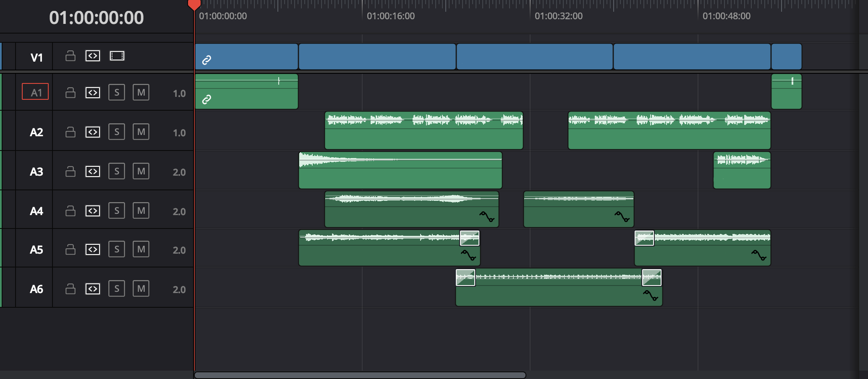This screenshot has height=379, width=868.
Task: Toggle auto track selector on A3
Action: pos(93,171)
